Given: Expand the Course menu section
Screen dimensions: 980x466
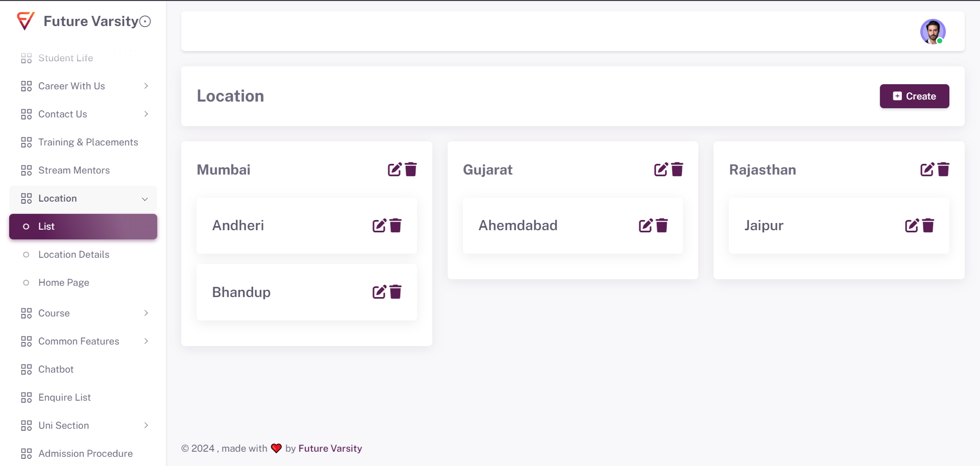Looking at the screenshot, I should (x=83, y=313).
